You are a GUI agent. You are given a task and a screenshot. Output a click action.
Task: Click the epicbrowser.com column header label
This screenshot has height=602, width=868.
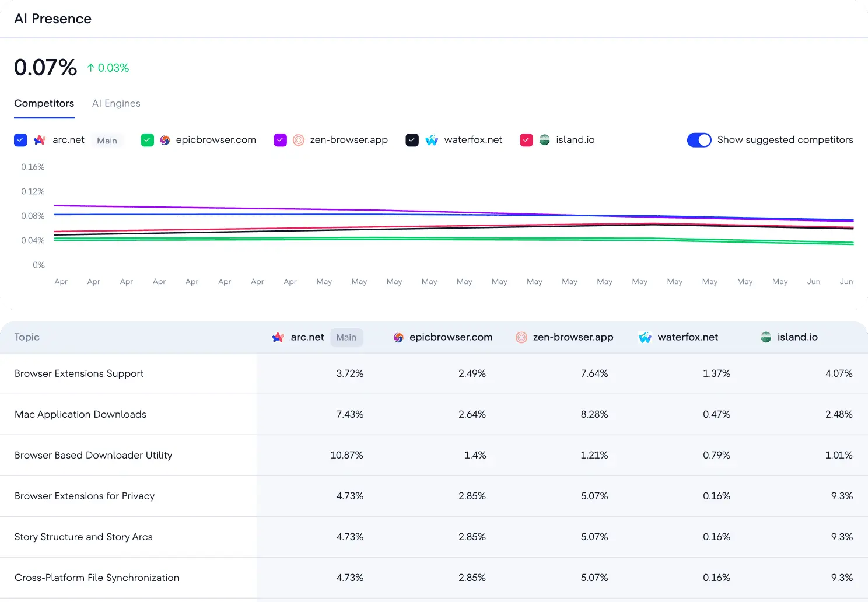point(451,337)
